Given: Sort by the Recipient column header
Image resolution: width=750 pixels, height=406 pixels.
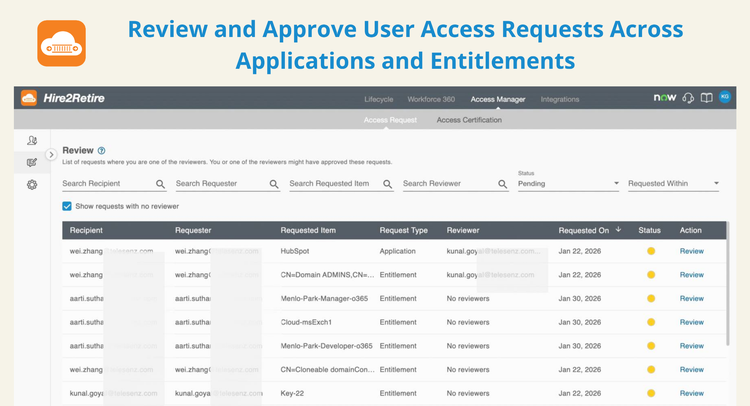Looking at the screenshot, I should pos(86,230).
